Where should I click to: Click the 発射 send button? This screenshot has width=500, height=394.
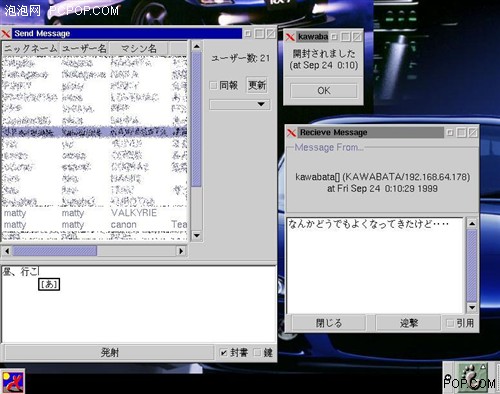coord(109,353)
